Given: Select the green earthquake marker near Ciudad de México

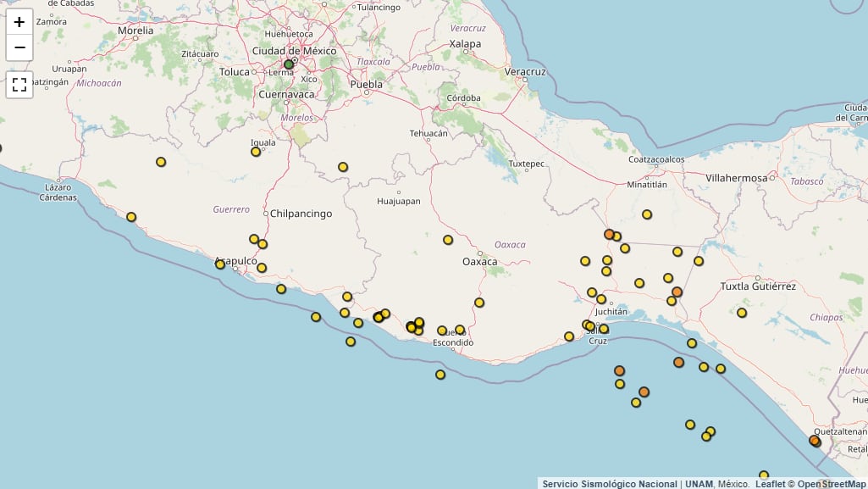Looking at the screenshot, I should click(289, 63).
